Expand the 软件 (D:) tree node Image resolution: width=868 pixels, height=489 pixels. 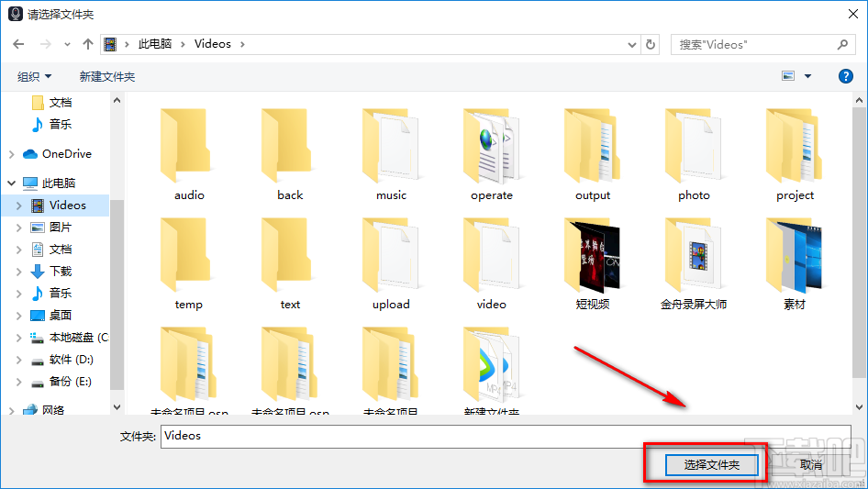click(x=19, y=360)
